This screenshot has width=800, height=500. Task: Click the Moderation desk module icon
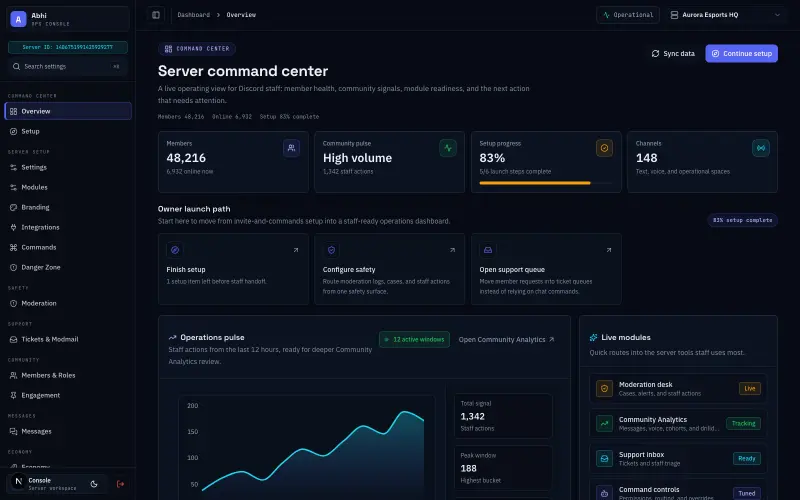click(x=604, y=388)
